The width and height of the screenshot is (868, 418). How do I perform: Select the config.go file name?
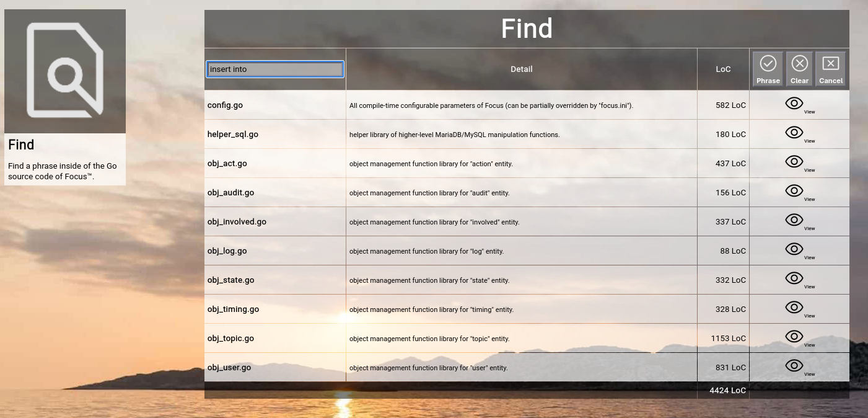(x=225, y=105)
